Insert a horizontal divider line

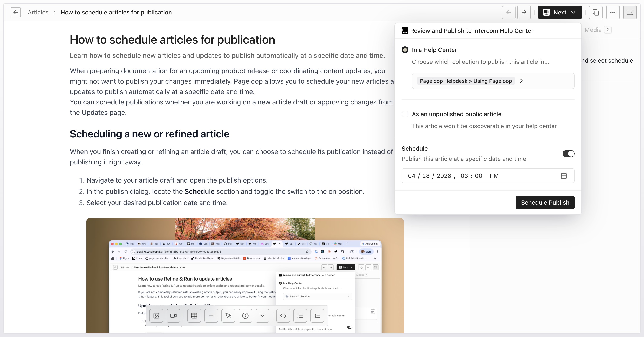coord(211,316)
